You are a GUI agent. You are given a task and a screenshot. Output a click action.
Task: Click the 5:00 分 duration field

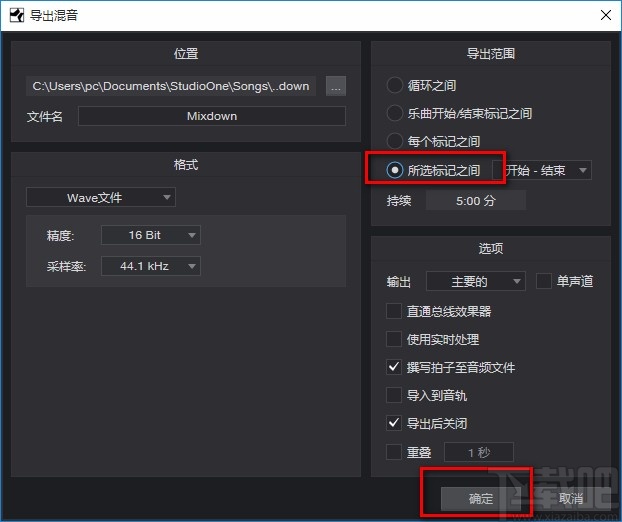click(x=476, y=201)
